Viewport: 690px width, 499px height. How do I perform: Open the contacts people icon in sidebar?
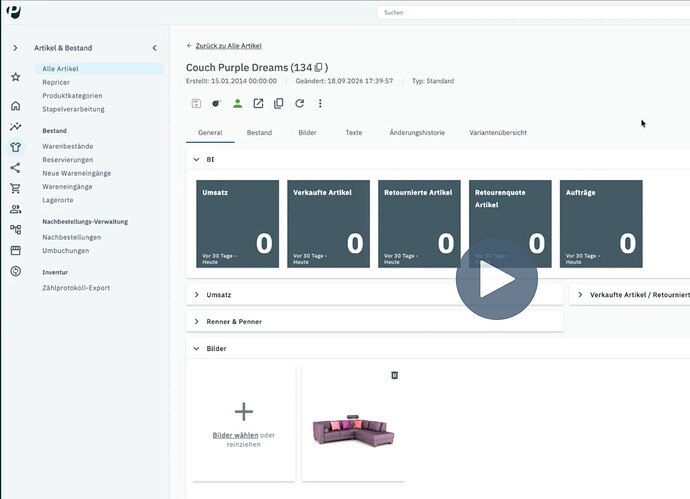(x=15, y=209)
